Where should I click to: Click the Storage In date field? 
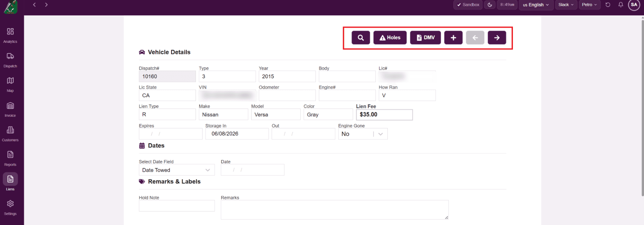tap(237, 134)
